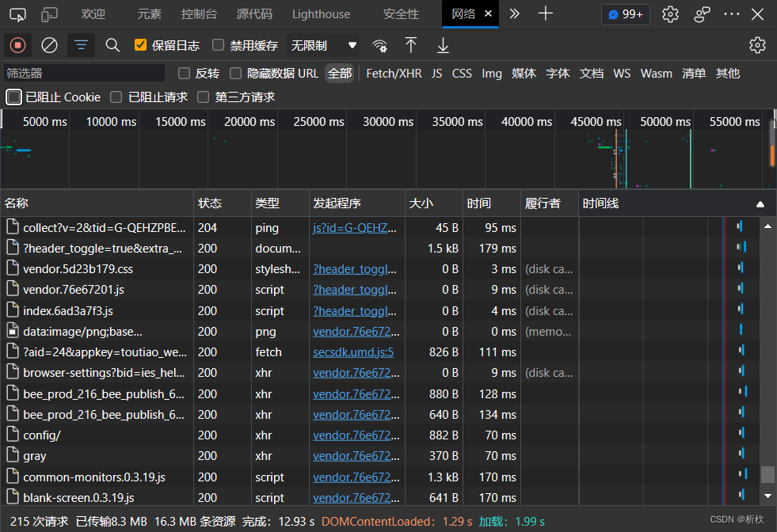777x532 pixels.
Task: Sort requests by 状态 column
Action: [222, 203]
